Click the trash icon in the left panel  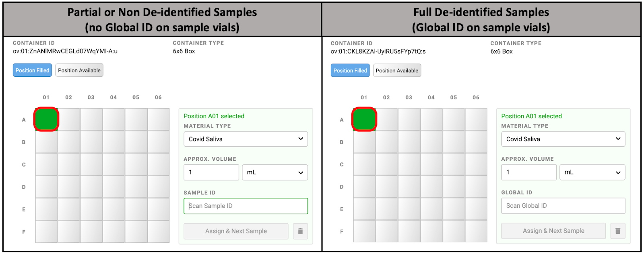click(300, 231)
